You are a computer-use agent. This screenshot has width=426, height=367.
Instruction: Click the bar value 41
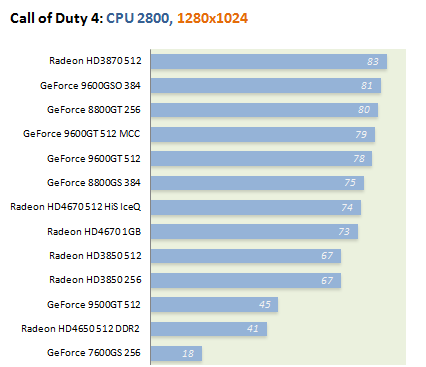tap(253, 329)
